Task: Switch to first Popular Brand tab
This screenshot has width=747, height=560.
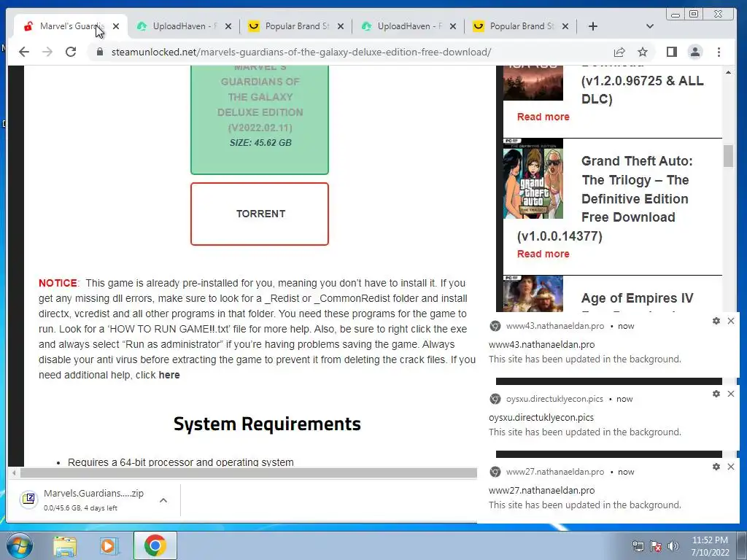Action: [x=295, y=26]
